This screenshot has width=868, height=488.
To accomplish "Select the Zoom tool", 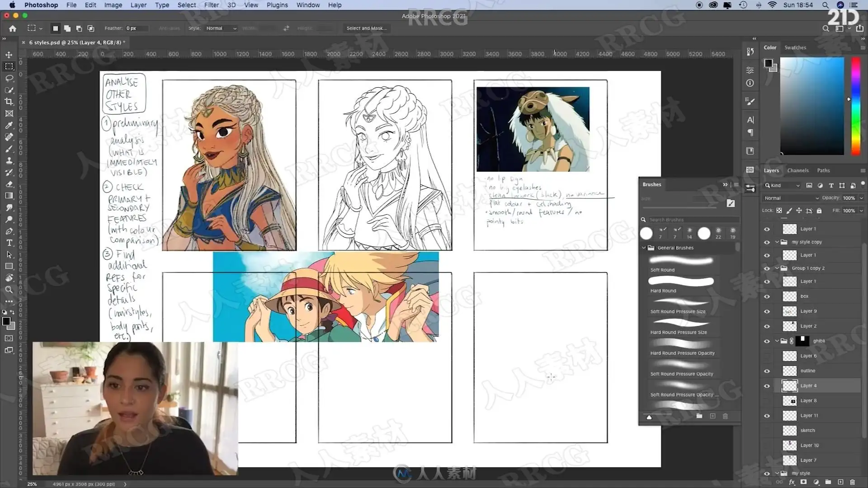I will point(9,290).
